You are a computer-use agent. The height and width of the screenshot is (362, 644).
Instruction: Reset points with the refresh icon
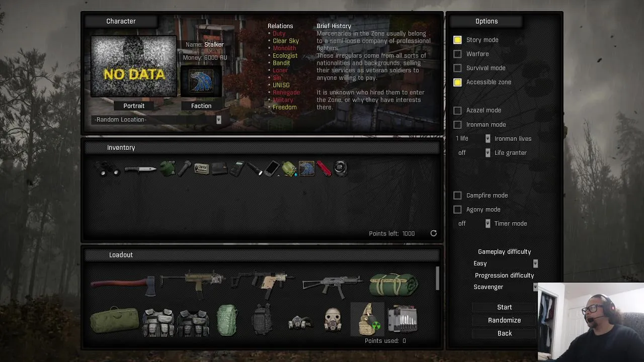tap(434, 233)
